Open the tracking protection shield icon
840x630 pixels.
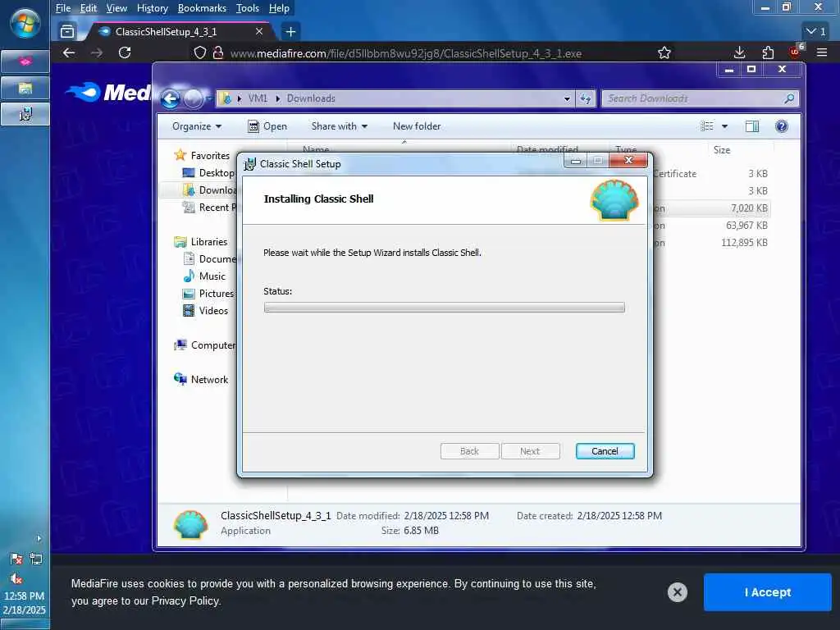199,52
